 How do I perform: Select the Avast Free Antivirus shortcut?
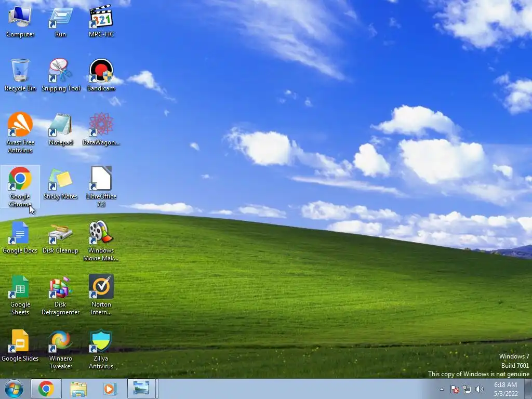click(x=20, y=133)
